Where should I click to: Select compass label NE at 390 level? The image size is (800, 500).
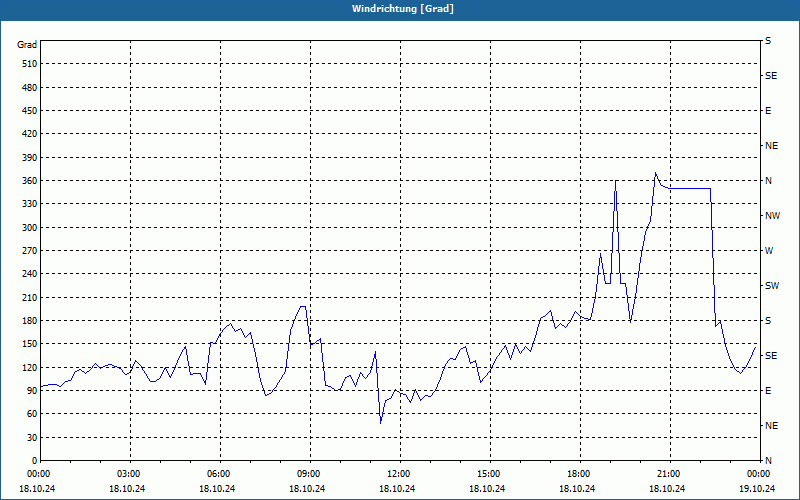tap(771, 146)
